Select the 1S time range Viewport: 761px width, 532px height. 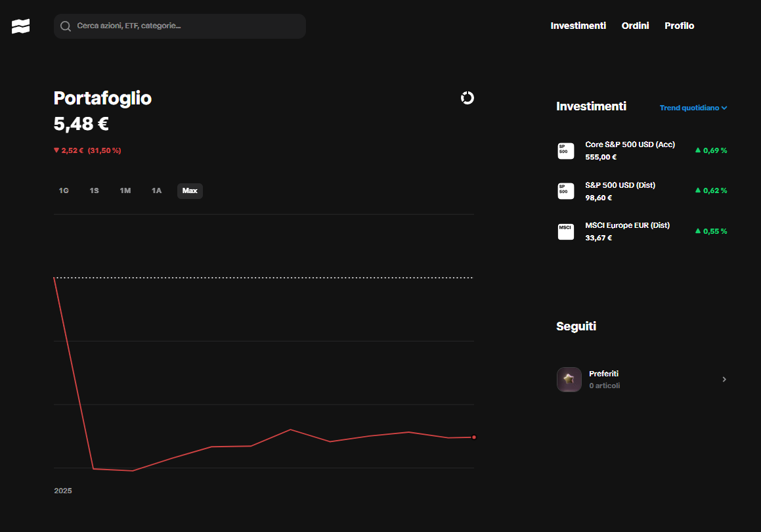tap(95, 191)
